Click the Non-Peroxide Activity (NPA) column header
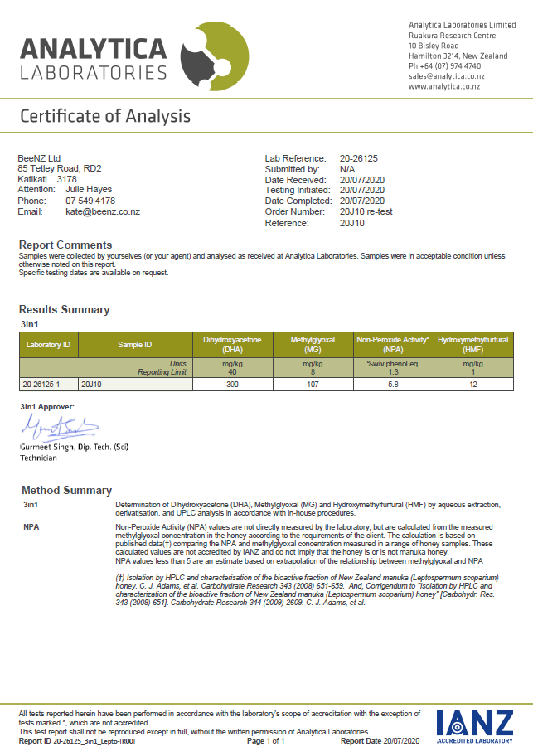Screen dimensions: 533x756 point(393,345)
